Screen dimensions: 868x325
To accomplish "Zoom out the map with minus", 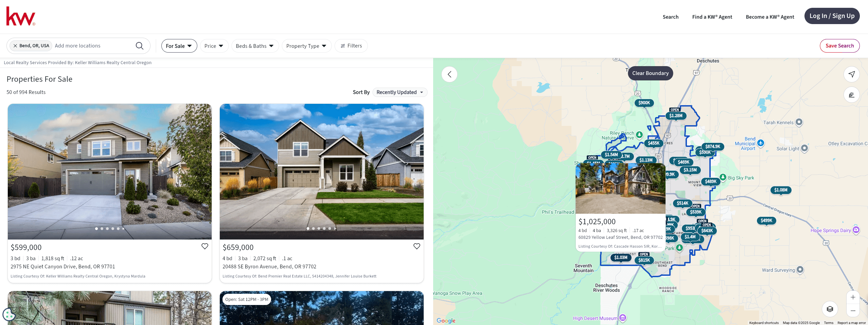I will (853, 310).
